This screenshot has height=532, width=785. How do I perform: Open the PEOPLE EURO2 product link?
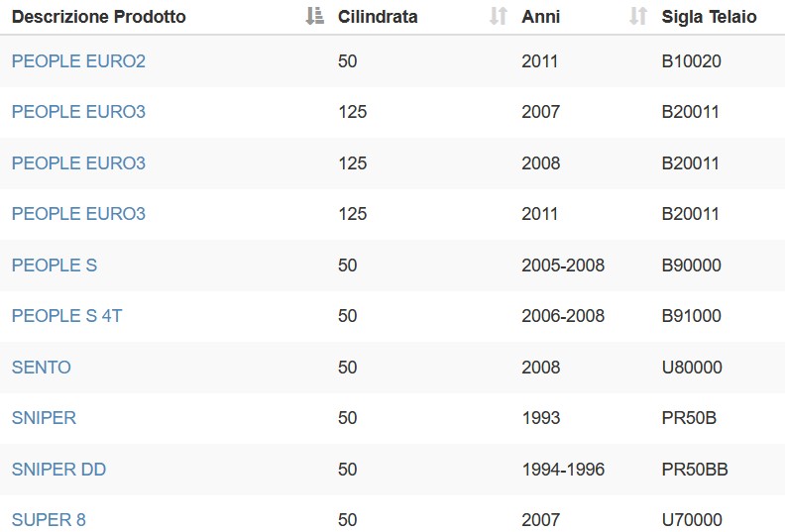click(x=78, y=61)
